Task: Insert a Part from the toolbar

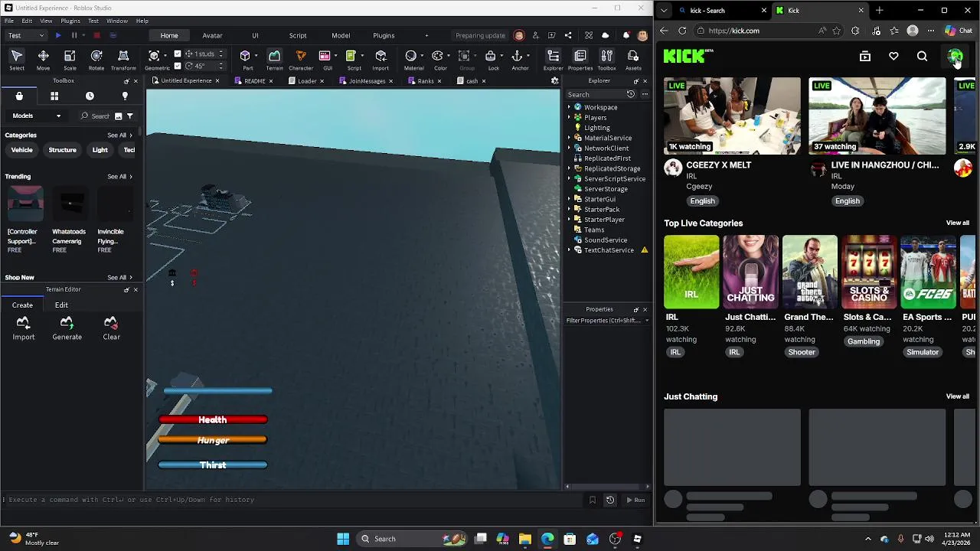Action: tap(247, 59)
